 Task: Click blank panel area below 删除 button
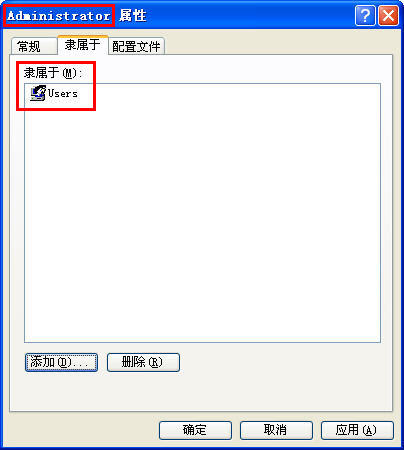point(143,392)
